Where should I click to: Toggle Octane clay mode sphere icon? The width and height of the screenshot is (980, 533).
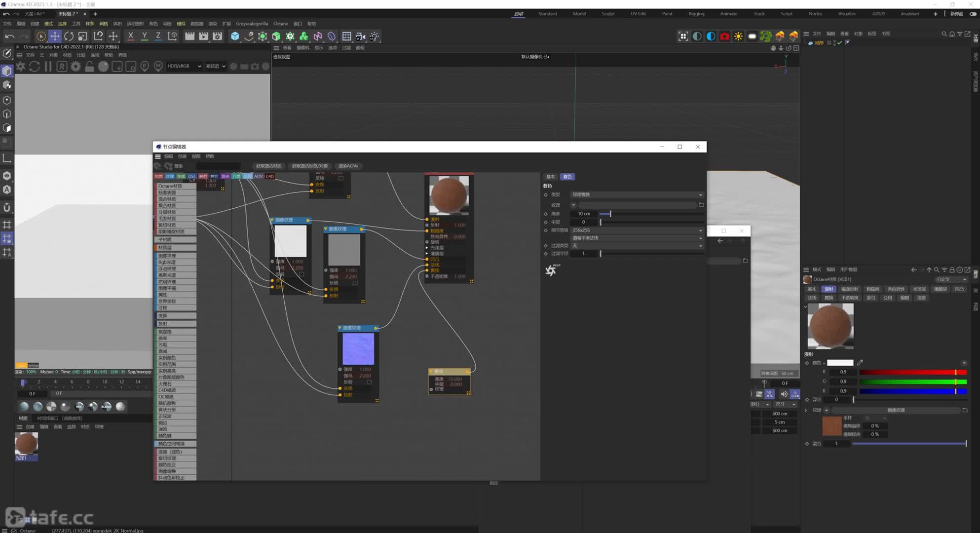[103, 66]
